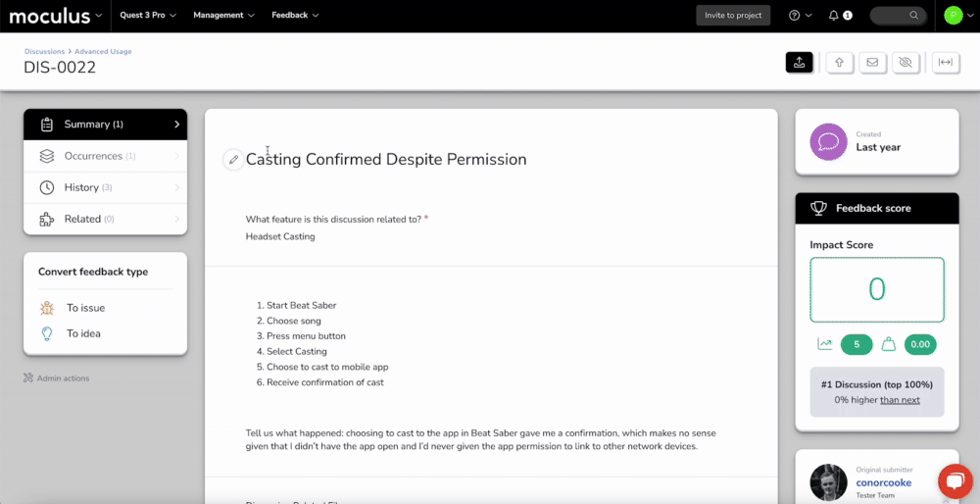Viewport: 980px width, 504px height.
Task: Open the help question mark menu
Action: [799, 16]
